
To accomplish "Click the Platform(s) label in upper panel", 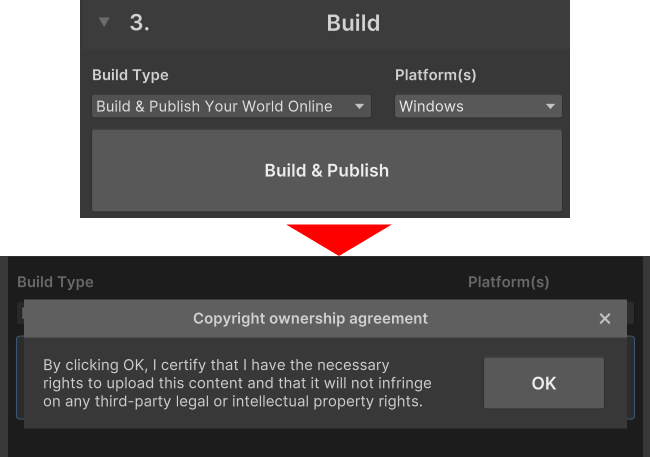I will [436, 75].
